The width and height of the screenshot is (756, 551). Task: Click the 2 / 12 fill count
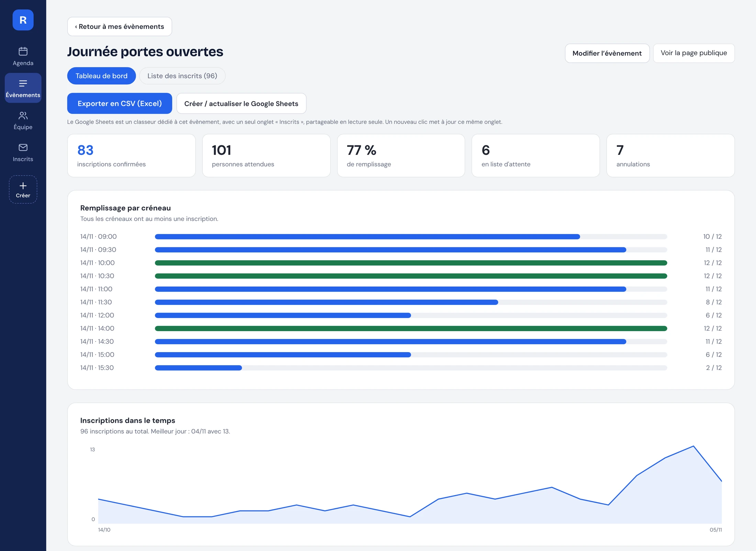pyautogui.click(x=714, y=368)
